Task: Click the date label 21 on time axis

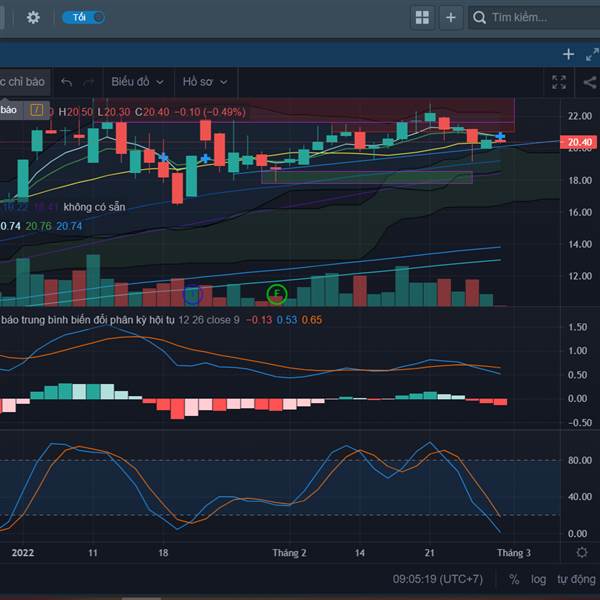Action: tap(430, 553)
